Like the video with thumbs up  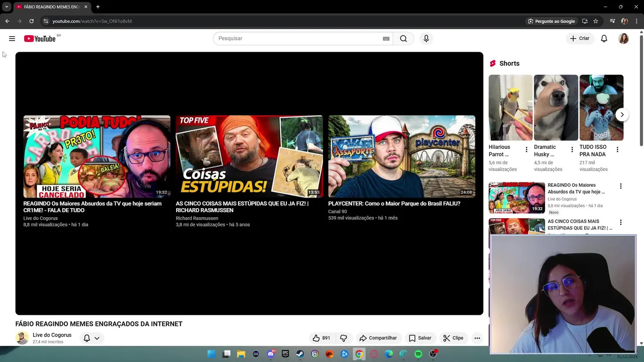tap(321, 338)
